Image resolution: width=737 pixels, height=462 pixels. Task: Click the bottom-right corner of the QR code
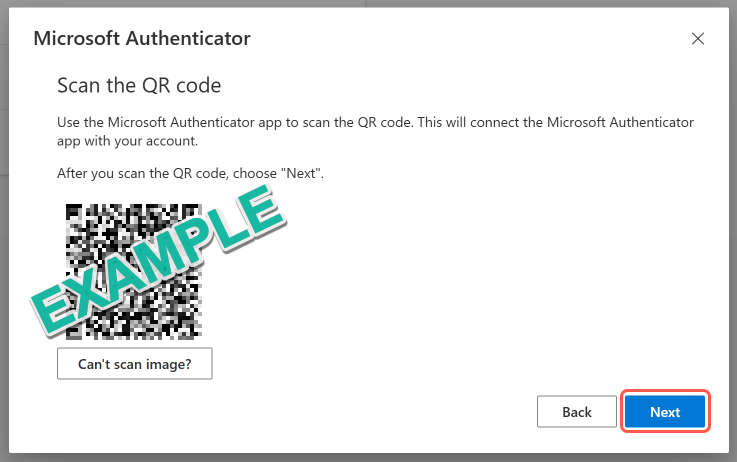(197, 335)
